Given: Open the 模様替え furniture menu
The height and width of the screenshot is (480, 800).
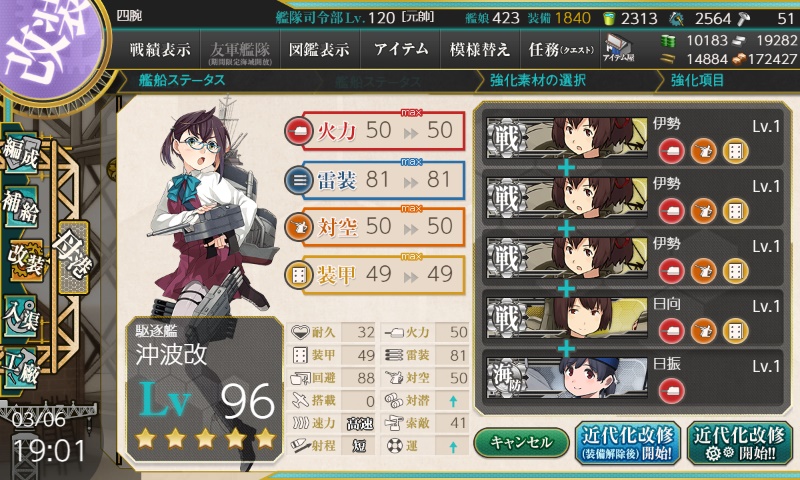Looking at the screenshot, I should coord(480,49).
